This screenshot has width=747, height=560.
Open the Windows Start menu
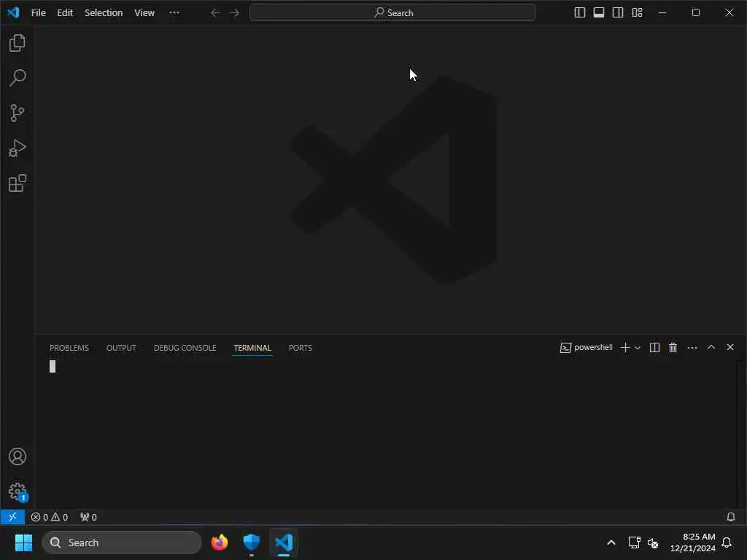point(23,542)
